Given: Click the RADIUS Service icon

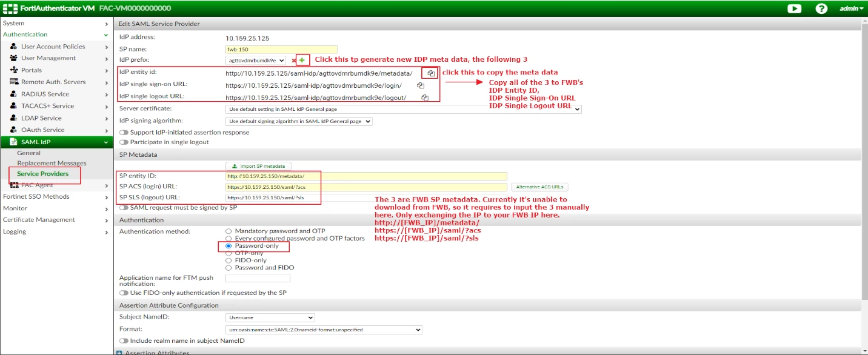Looking at the screenshot, I should [x=14, y=94].
